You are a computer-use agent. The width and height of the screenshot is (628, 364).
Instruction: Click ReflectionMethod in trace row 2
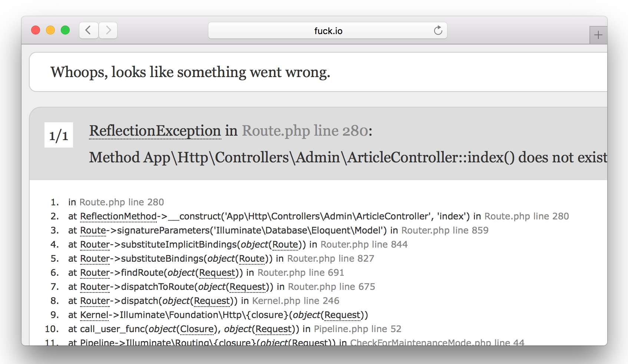pos(119,216)
